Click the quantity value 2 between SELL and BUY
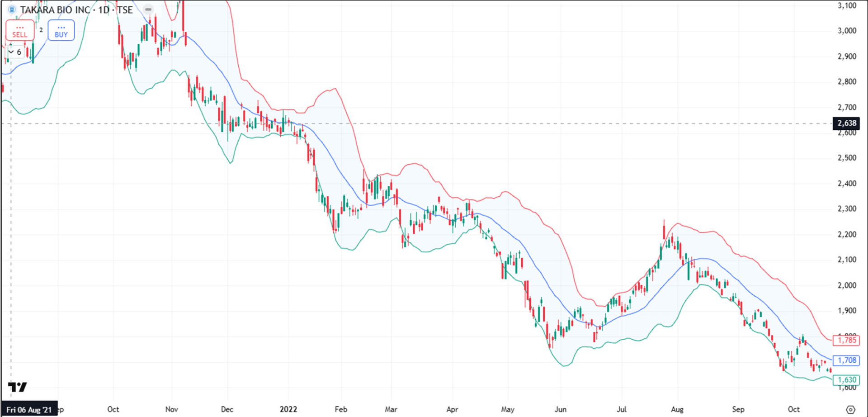Viewport: 868px width, 417px height. click(41, 30)
